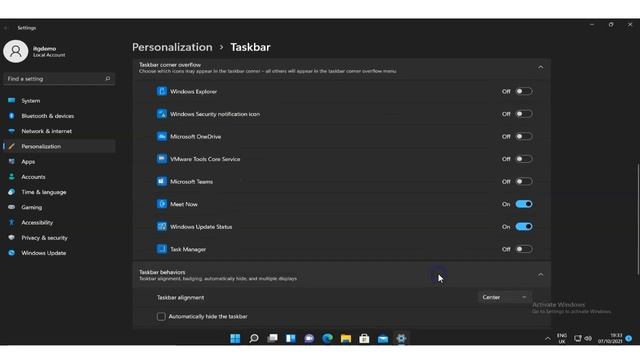Screen dimensions: 640x360
Task: Click the user account avatar
Action: (x=16, y=51)
